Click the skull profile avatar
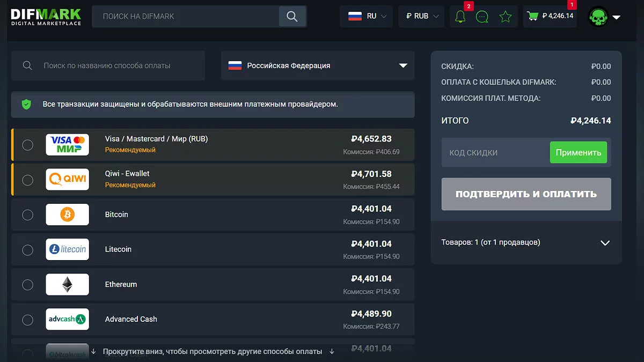Viewport: 644px width, 362px height. point(598,17)
